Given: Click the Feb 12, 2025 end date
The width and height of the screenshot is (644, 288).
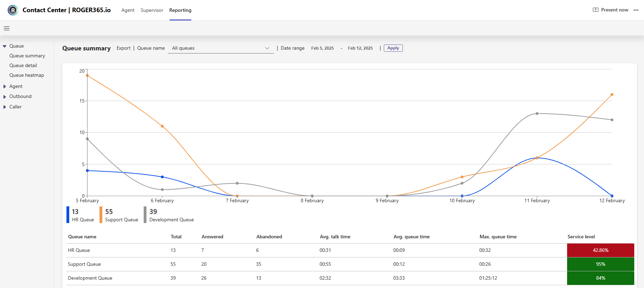Looking at the screenshot, I should point(360,48).
